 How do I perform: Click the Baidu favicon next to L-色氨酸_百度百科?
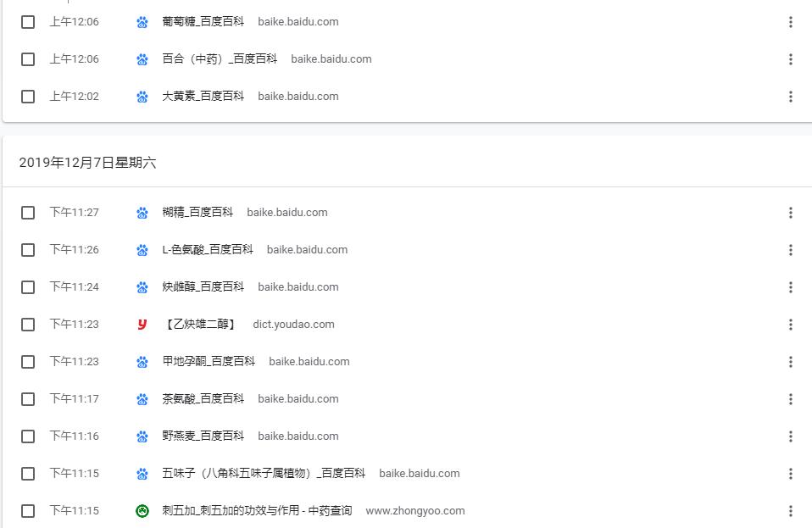[x=142, y=249]
